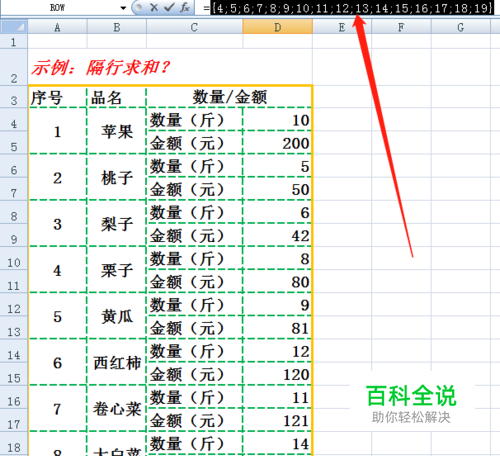Open the Insert Function fx dialog

point(184,7)
